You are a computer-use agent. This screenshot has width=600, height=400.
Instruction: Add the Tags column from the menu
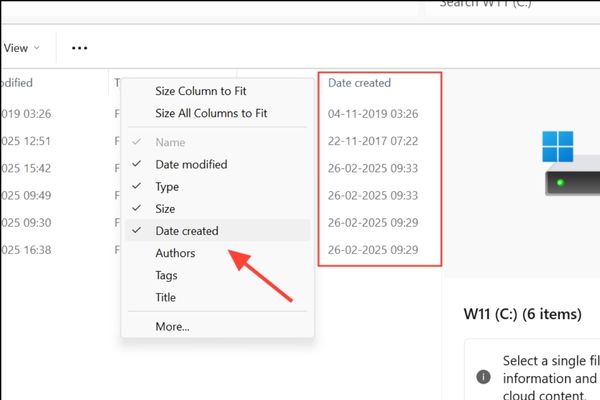(x=167, y=275)
